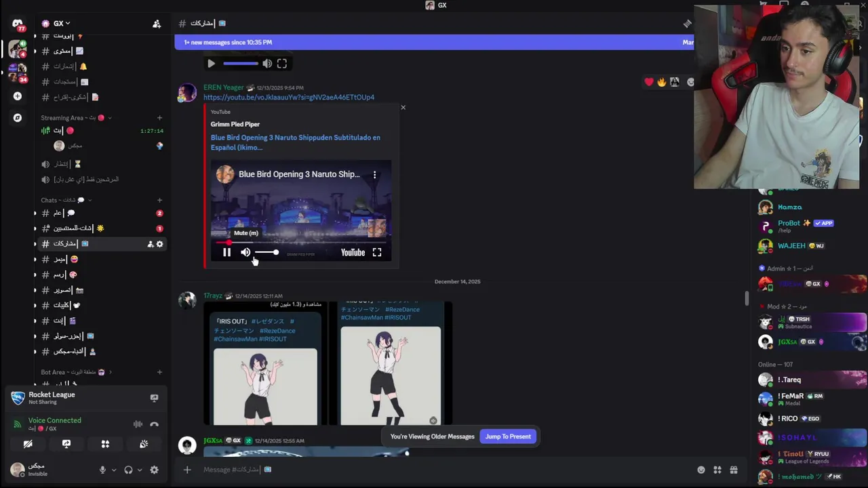
Task: Open headphone output options arrow
Action: [140, 470]
